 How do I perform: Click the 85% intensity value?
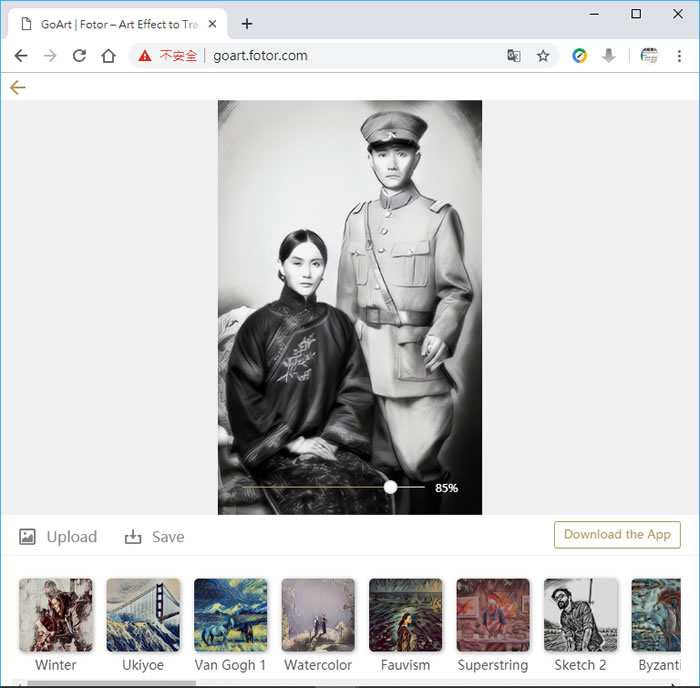pyautogui.click(x=446, y=488)
